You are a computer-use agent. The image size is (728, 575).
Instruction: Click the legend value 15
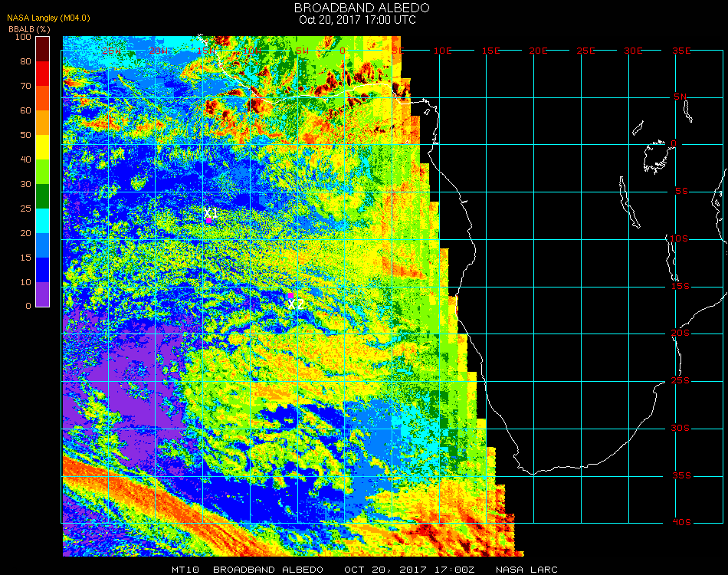(x=25, y=258)
